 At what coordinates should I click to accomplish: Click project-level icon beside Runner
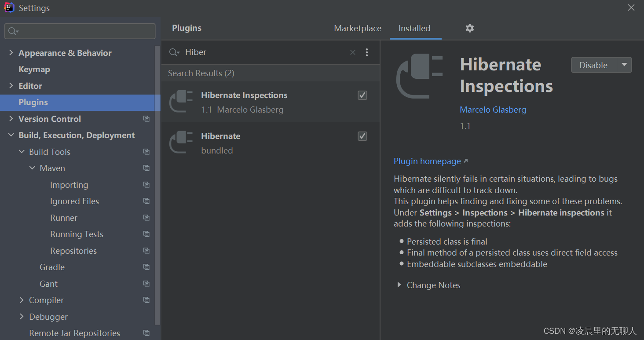click(146, 218)
